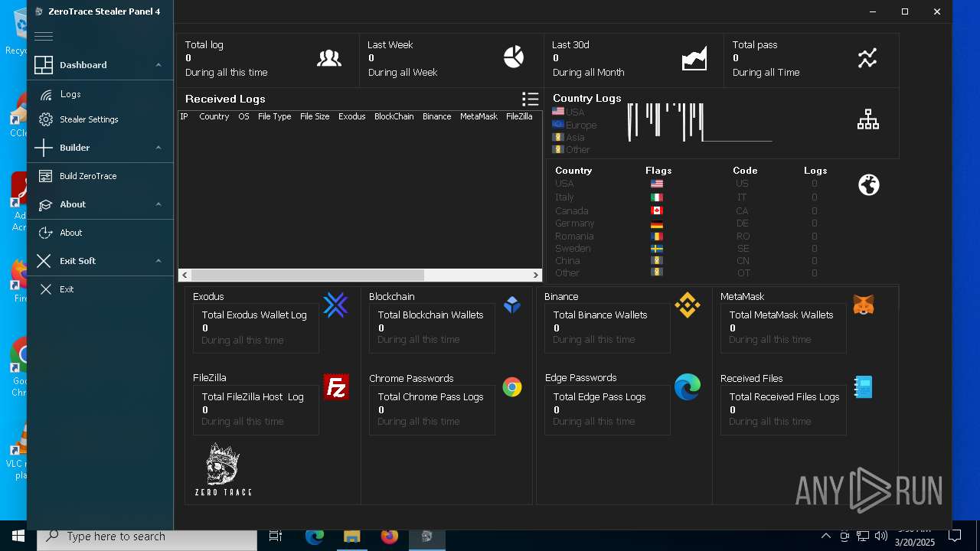This screenshot has width=980, height=551.
Task: Select Build ZeroTrace in the sidebar
Action: [x=88, y=176]
